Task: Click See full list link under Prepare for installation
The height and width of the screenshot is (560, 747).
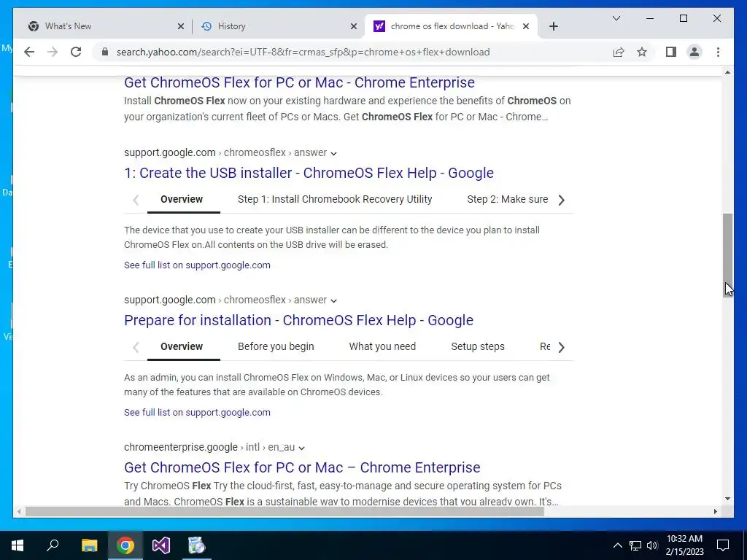Action: click(x=197, y=413)
